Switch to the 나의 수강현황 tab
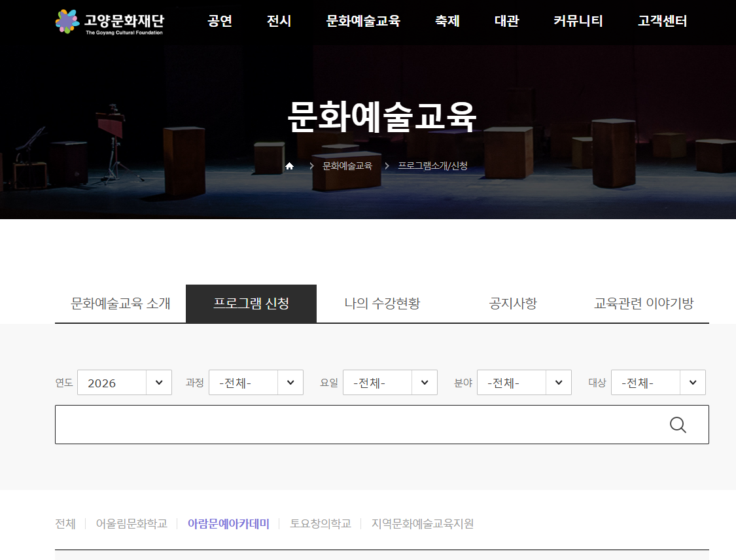Image resolution: width=736 pixels, height=560 pixels. tap(382, 303)
